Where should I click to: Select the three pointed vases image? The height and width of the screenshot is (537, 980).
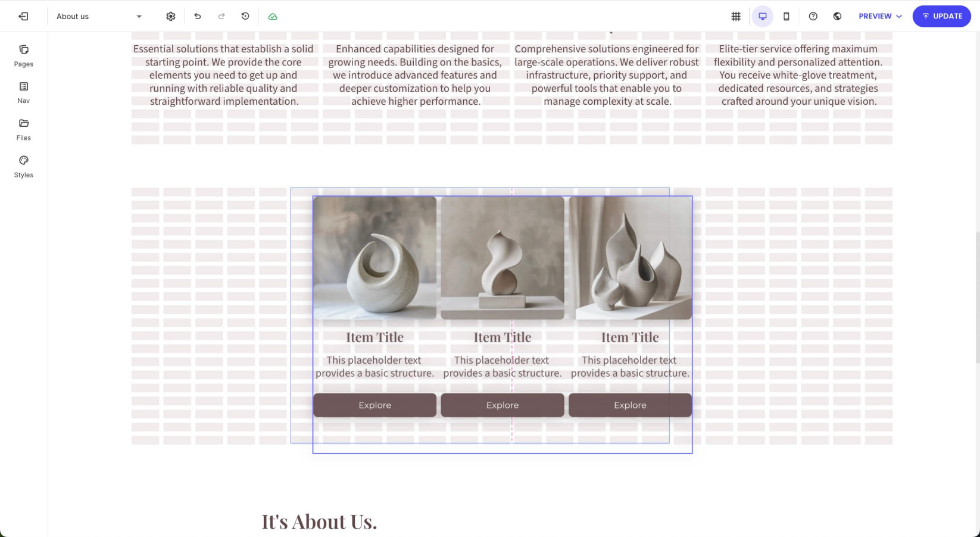point(630,258)
